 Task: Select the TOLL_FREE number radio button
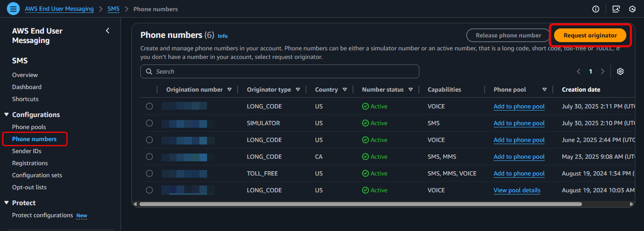149,173
